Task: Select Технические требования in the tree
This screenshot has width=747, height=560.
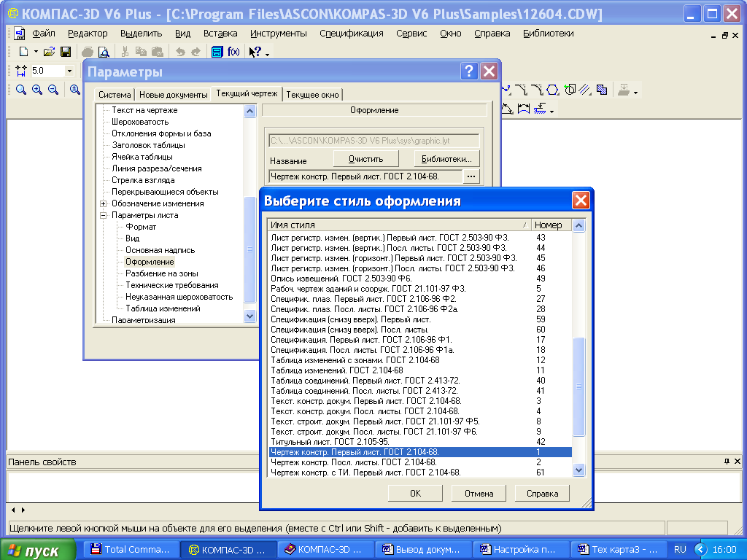Action: pos(172,285)
